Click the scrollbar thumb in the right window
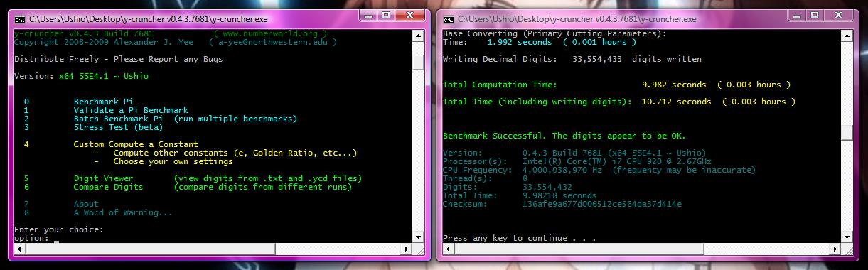 847,133
